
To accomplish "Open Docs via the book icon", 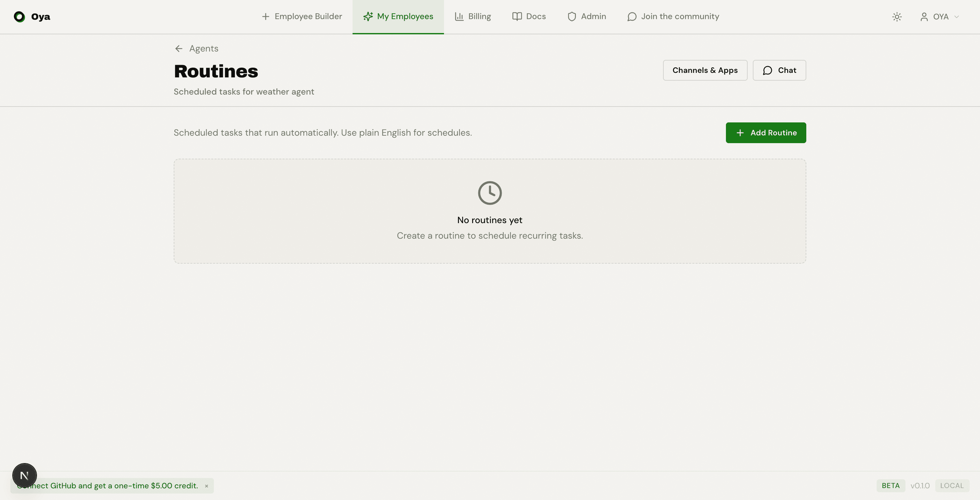I will 516,16.
